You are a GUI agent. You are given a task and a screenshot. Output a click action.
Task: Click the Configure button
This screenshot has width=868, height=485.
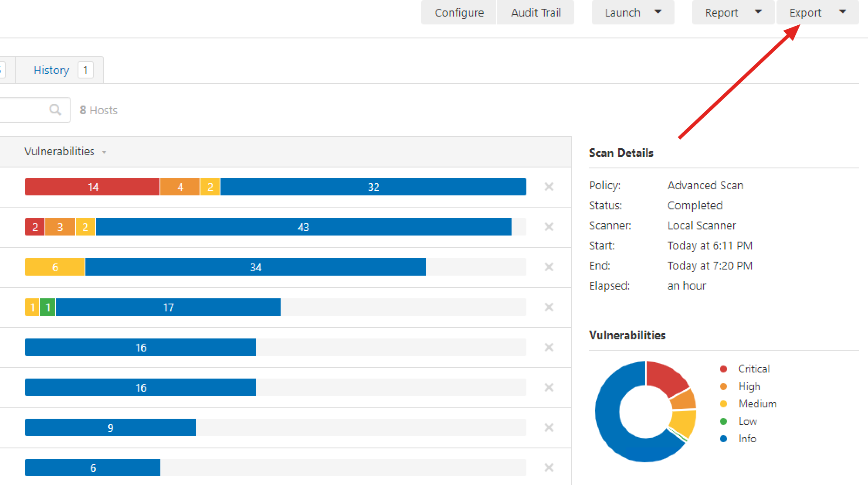point(459,13)
